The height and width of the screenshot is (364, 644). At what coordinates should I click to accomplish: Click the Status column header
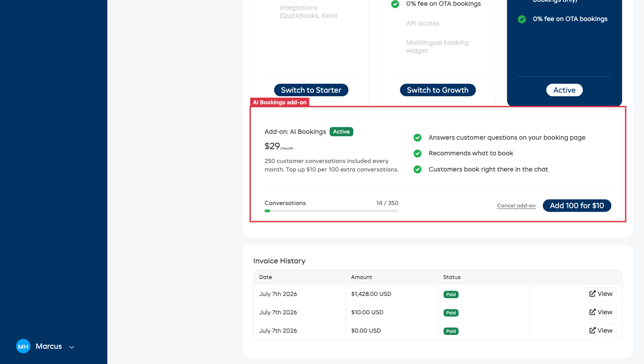[x=452, y=277]
